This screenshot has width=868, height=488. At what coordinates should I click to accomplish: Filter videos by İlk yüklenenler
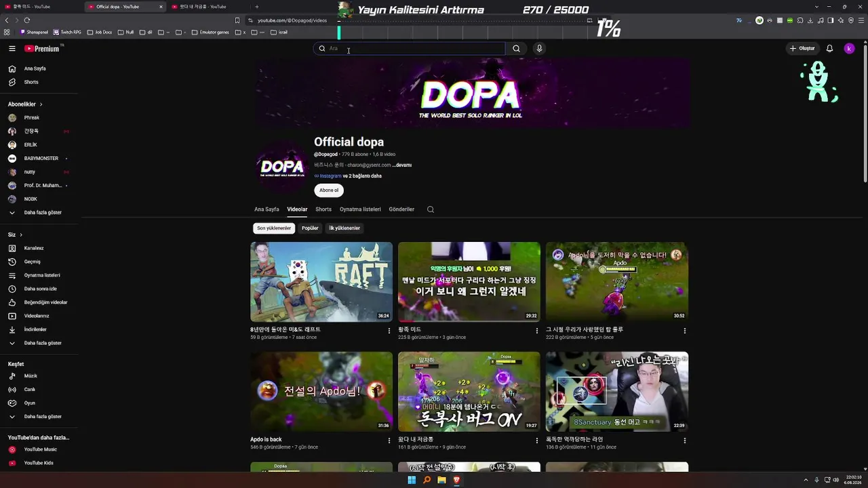[344, 228]
